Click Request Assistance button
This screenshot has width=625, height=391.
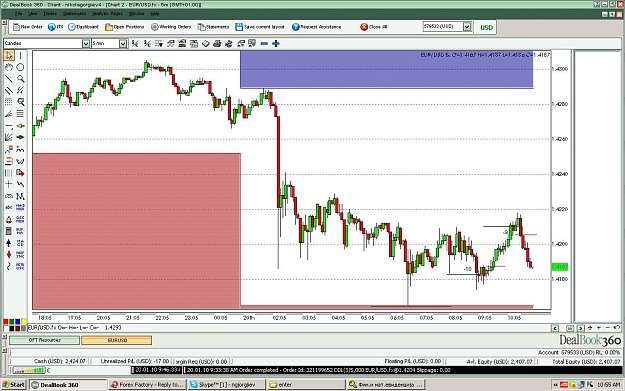[x=316, y=27]
